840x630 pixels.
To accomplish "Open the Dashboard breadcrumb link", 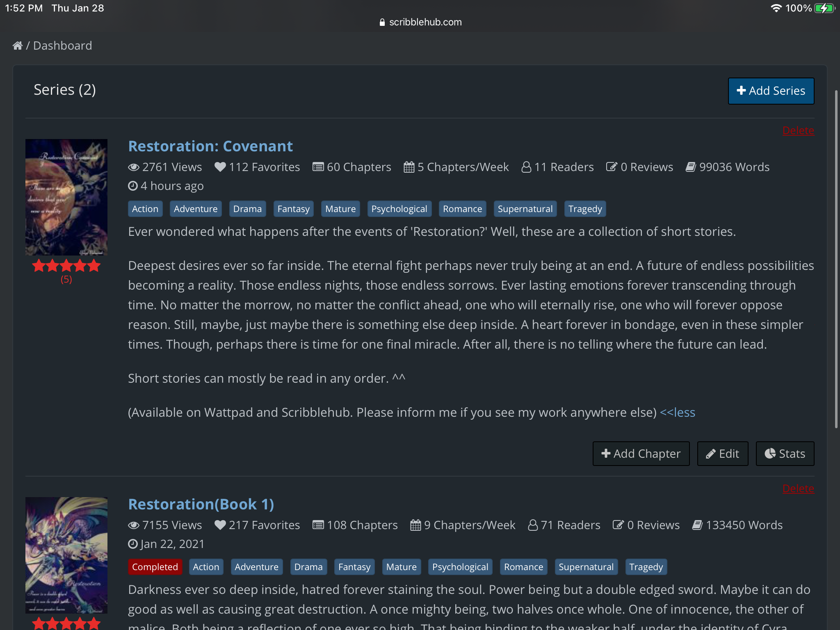I will (62, 46).
